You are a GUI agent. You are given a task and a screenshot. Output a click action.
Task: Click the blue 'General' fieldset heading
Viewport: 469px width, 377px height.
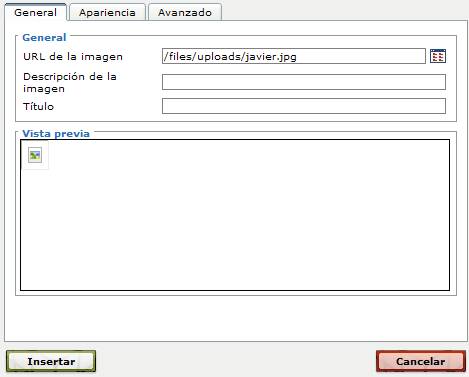44,37
